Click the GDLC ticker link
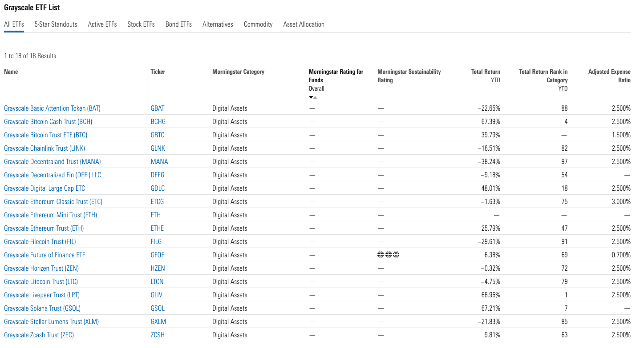 point(158,188)
